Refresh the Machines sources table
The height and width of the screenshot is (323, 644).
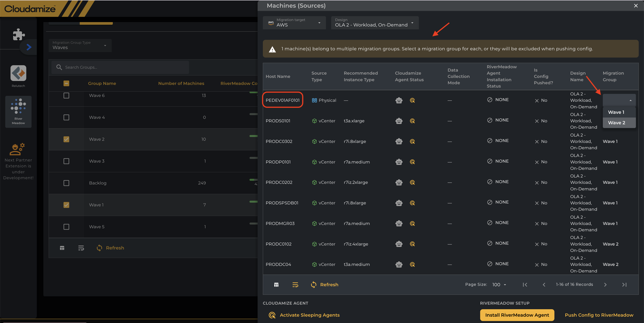(x=324, y=285)
